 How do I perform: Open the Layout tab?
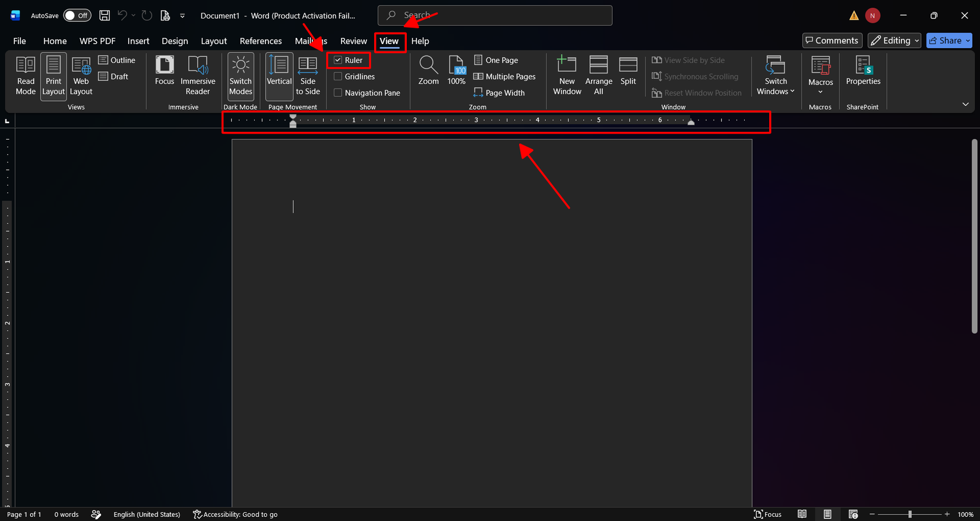pos(214,41)
